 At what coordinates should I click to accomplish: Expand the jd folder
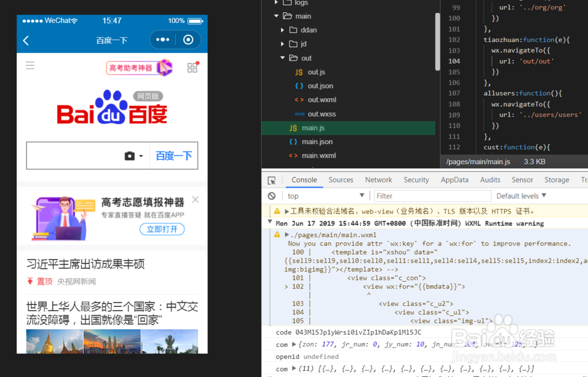point(282,44)
